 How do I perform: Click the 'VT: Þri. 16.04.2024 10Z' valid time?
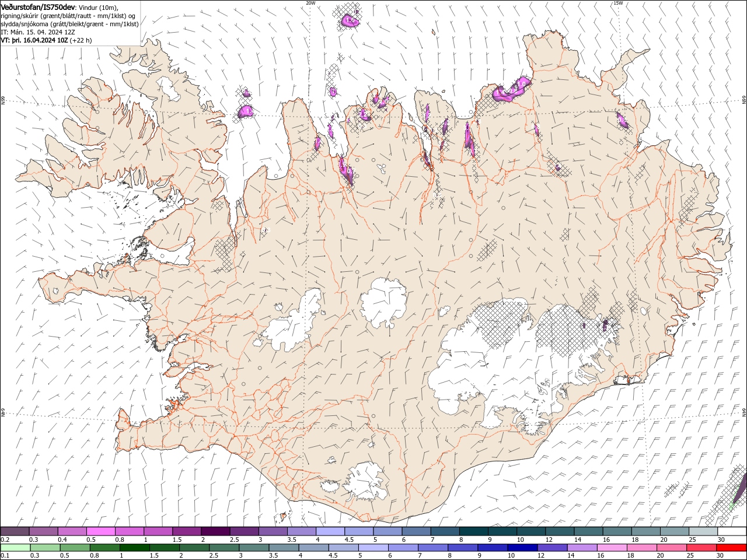tap(34, 40)
